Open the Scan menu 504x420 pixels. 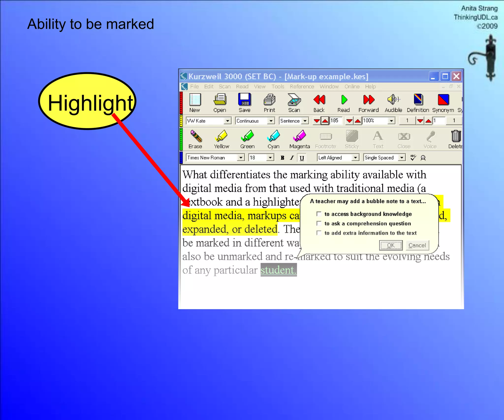225,87
